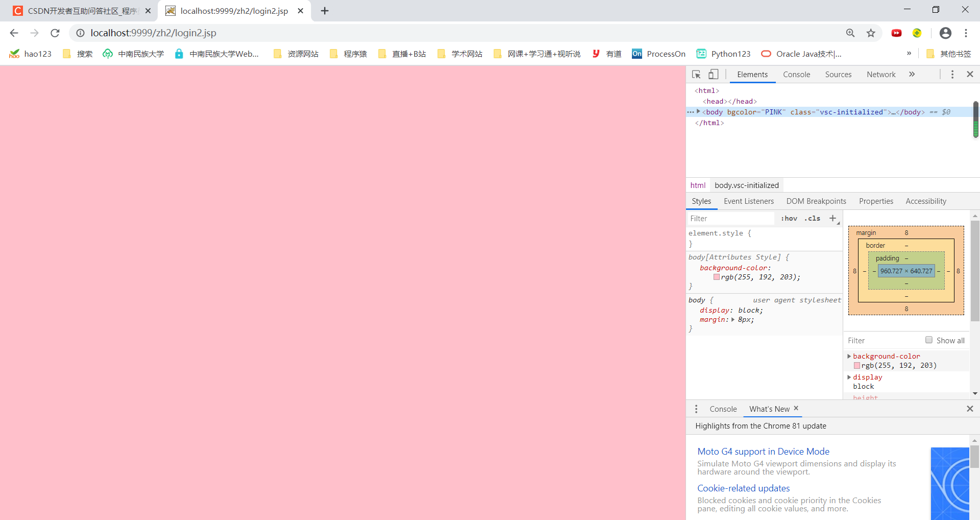Show hidden bookmarks overflow chevron
The height and width of the screenshot is (520, 980).
pyautogui.click(x=909, y=53)
